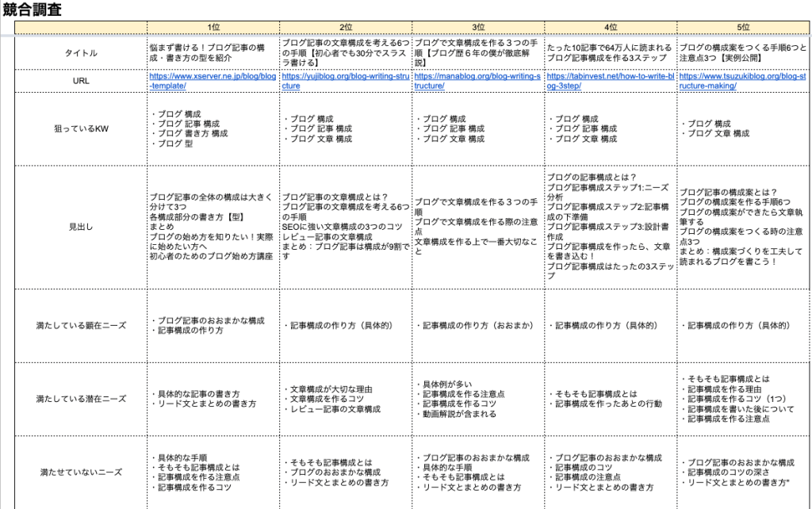Select title cell ブログの構成案をつくる手順6つと注意点3つ
812x509 pixels.
click(x=744, y=53)
